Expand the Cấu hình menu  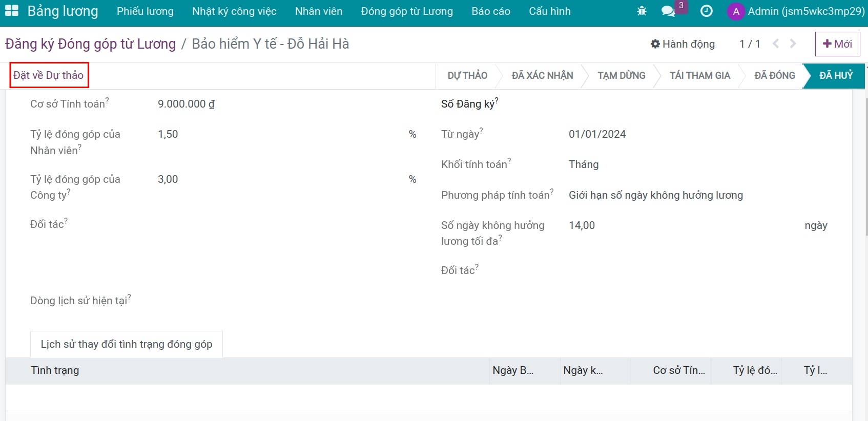(x=549, y=11)
